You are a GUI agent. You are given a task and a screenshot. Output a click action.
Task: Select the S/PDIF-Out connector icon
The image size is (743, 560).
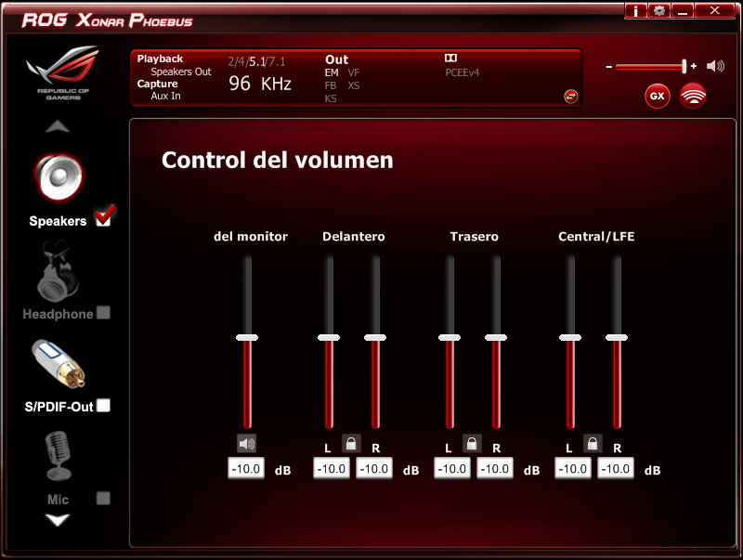pyautogui.click(x=59, y=363)
